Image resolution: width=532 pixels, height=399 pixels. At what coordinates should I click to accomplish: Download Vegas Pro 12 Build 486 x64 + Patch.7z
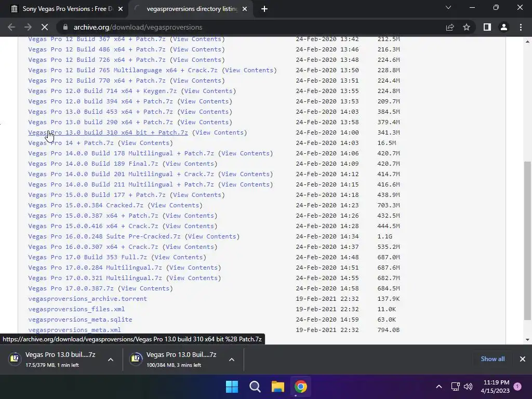coord(97,49)
